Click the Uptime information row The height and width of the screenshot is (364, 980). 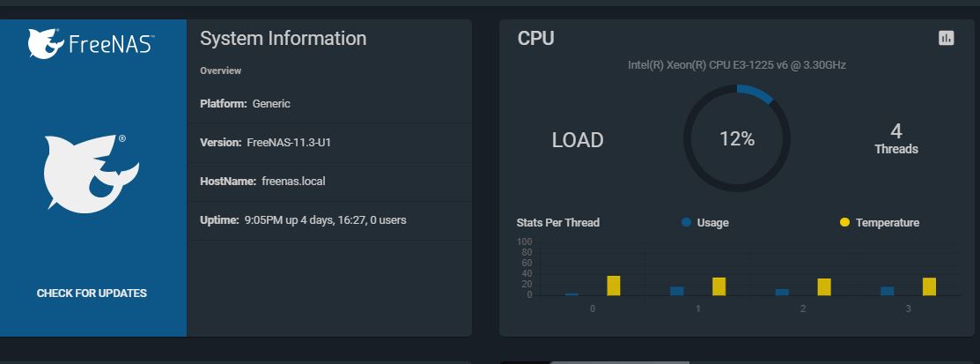click(329, 220)
